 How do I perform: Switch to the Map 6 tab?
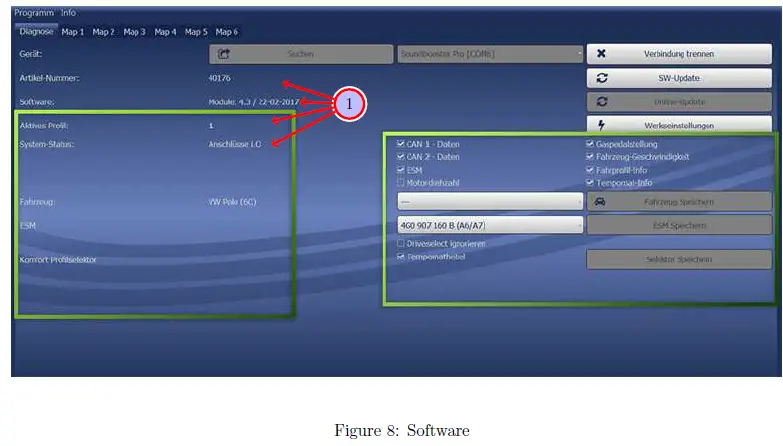coord(227,32)
